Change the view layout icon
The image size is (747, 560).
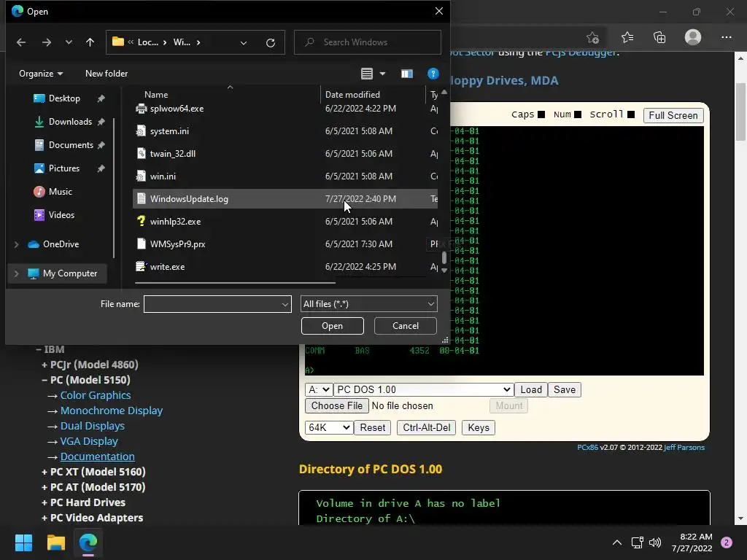point(366,74)
